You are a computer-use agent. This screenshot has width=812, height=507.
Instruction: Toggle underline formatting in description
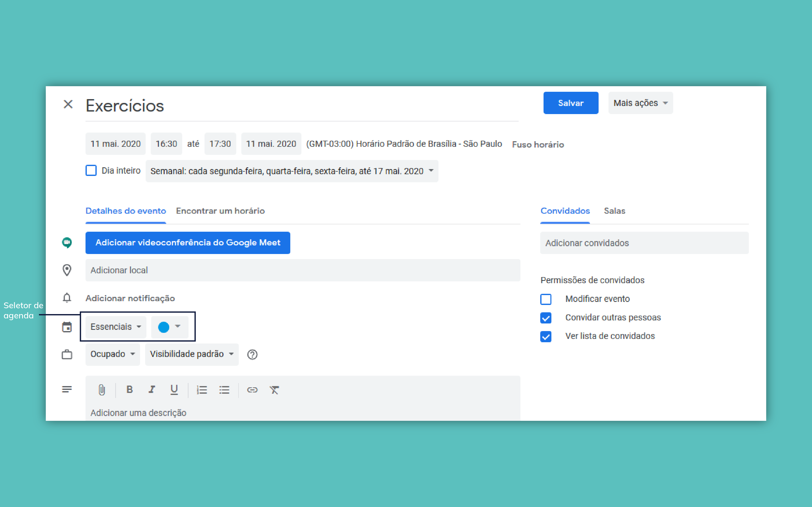pos(174,390)
